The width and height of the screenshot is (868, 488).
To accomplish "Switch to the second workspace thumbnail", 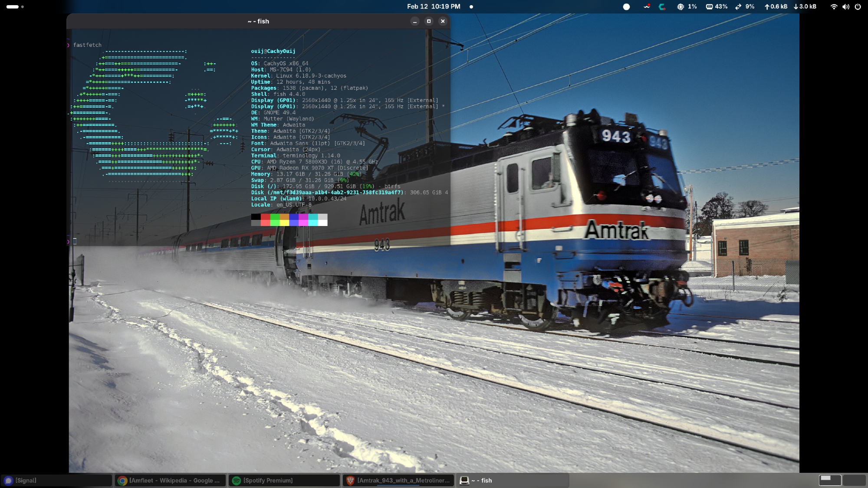I will point(854,480).
